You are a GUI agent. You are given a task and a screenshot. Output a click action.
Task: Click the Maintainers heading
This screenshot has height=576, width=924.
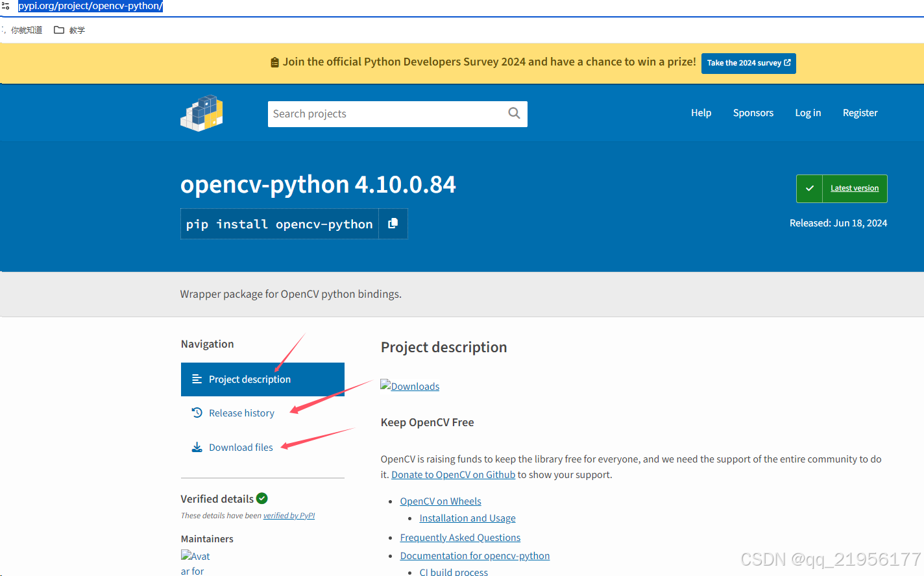(207, 539)
